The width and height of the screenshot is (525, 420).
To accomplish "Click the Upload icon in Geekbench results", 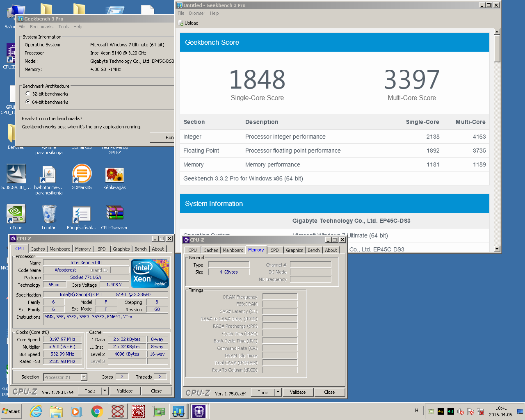I will coord(180,23).
